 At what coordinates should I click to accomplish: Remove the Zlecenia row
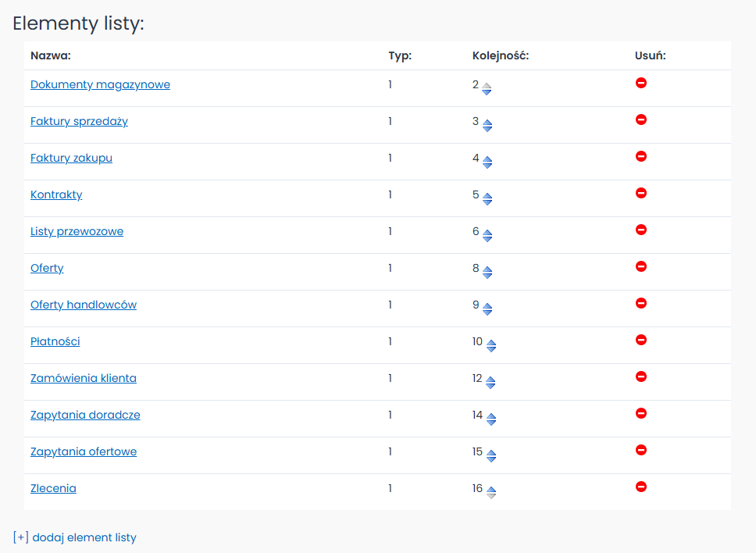[640, 487]
